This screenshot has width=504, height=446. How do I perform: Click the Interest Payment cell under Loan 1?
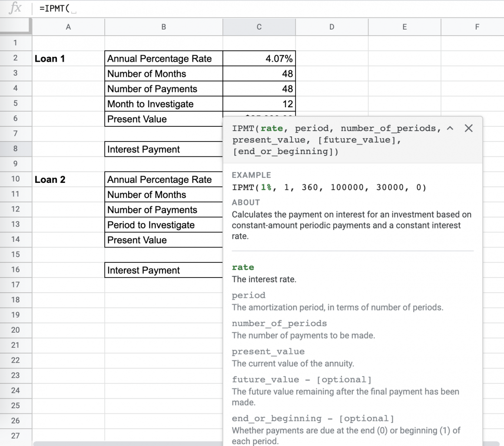pos(163,149)
